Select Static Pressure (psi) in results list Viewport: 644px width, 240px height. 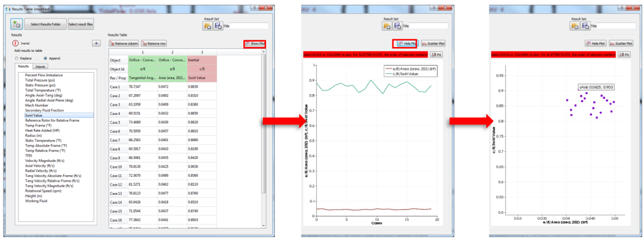tap(41, 85)
